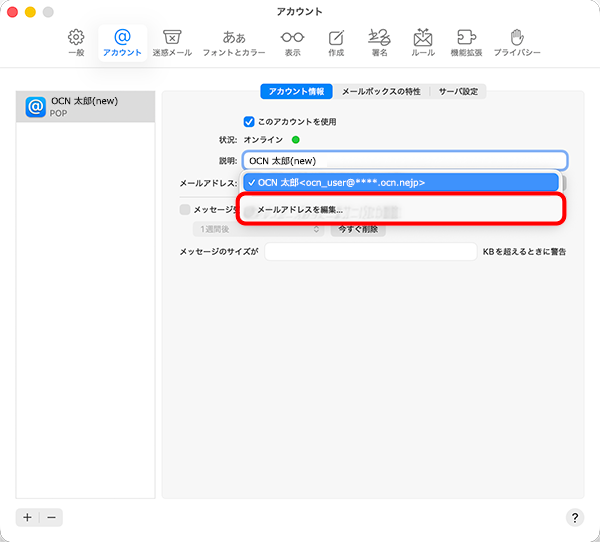Open the 一般 (General) preferences pane
Image resolution: width=600 pixels, height=542 pixels.
coord(76,41)
